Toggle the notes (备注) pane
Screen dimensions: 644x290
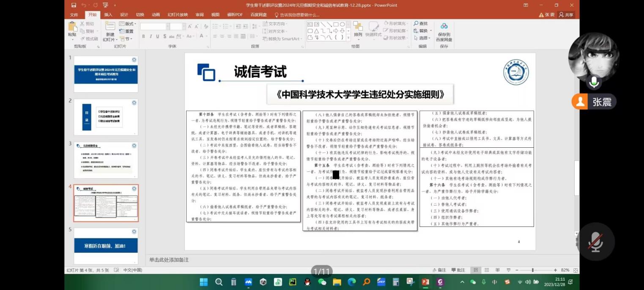pyautogui.click(x=439, y=270)
